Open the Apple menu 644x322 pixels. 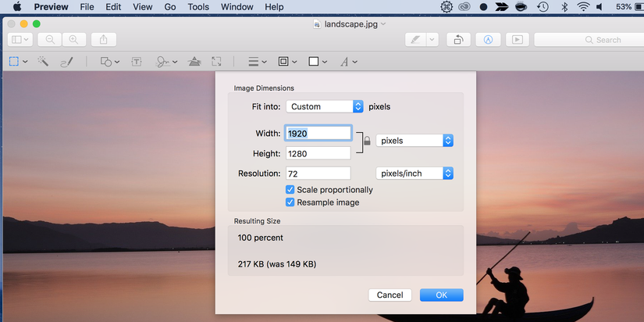(17, 7)
